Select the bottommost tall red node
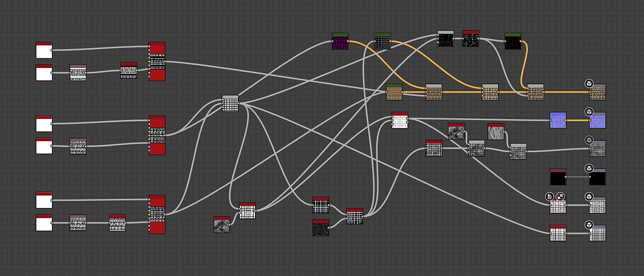Image resolution: width=644 pixels, height=276 pixels. tap(157, 214)
